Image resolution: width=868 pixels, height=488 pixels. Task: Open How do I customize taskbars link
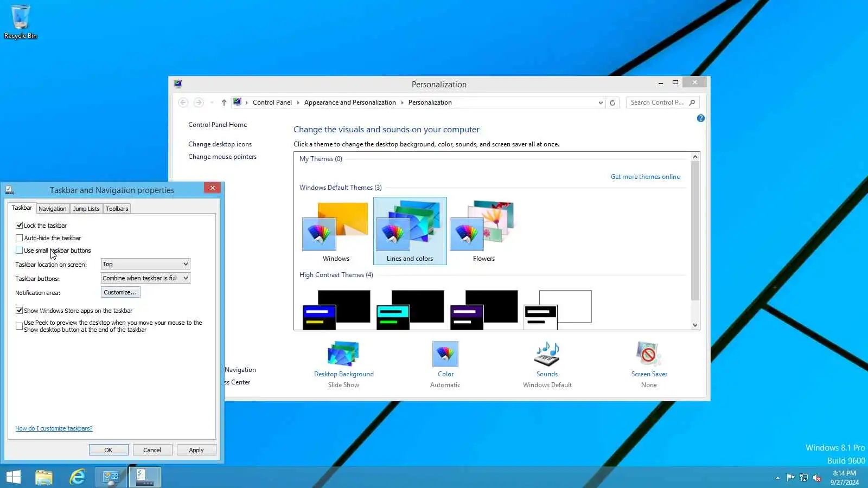coord(54,428)
